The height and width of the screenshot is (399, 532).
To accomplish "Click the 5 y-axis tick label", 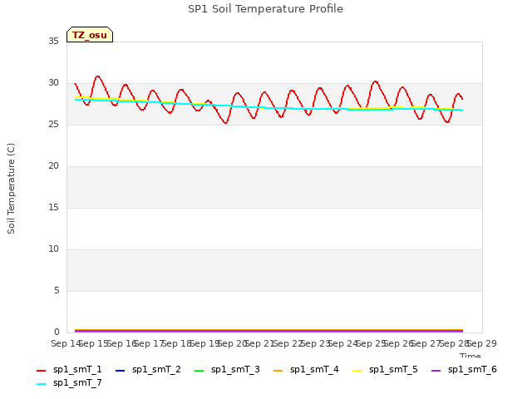I will click(57, 290).
